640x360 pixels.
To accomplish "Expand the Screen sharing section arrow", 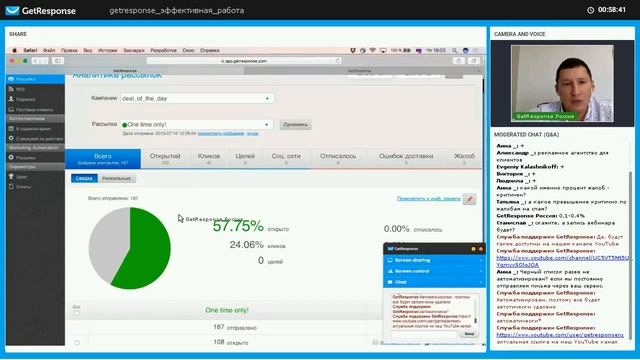I will [x=481, y=260].
